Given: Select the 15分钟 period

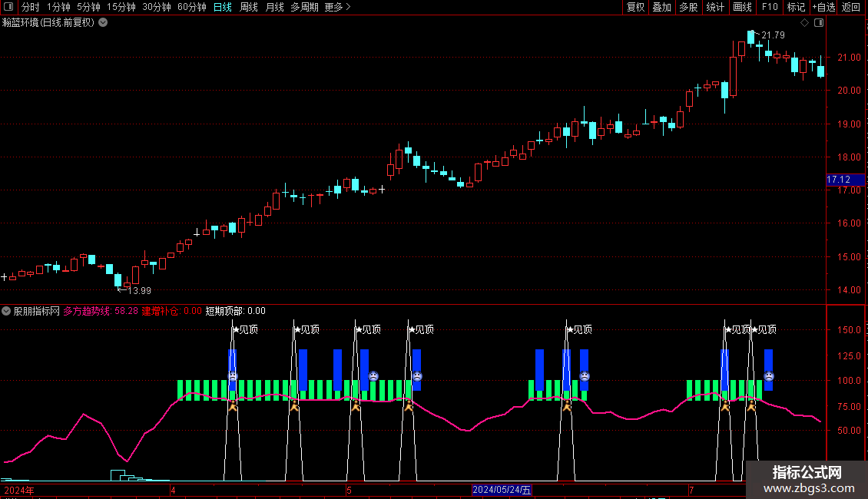Looking at the screenshot, I should (x=121, y=7).
